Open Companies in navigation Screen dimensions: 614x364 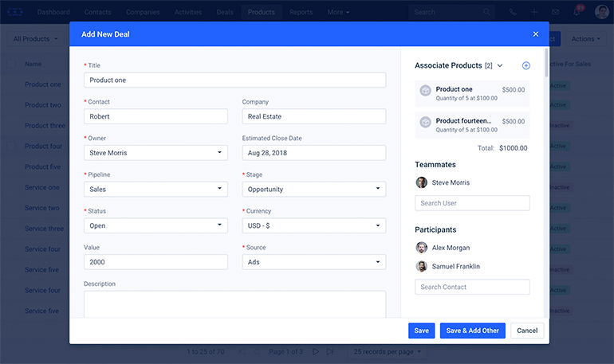143,12
